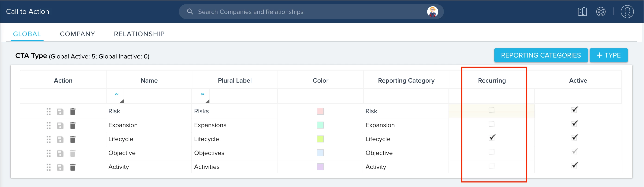Sort by the Plural Label column header
The height and width of the screenshot is (187, 644).
click(x=235, y=81)
